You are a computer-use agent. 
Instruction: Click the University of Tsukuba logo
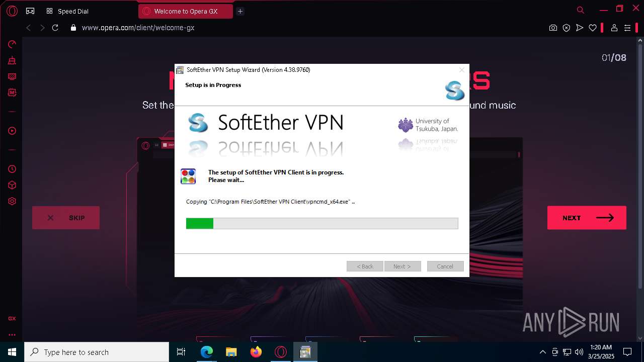(x=428, y=125)
